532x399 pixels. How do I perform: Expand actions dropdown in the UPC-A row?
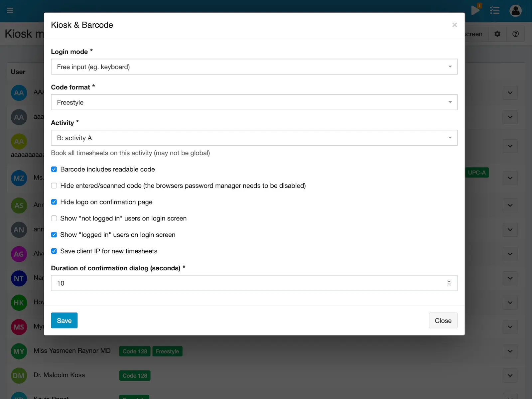click(510, 178)
